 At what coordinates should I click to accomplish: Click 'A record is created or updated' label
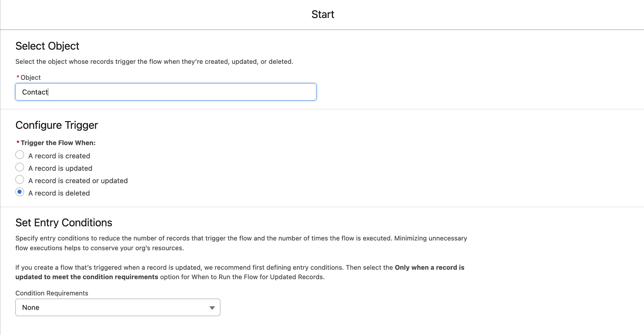click(78, 180)
